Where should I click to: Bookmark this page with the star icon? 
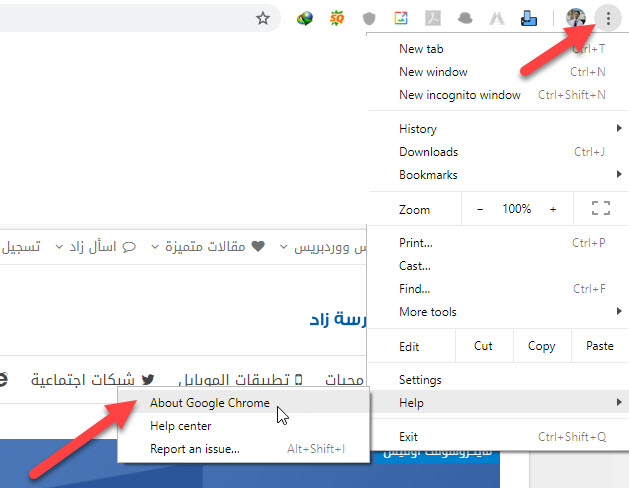click(263, 18)
